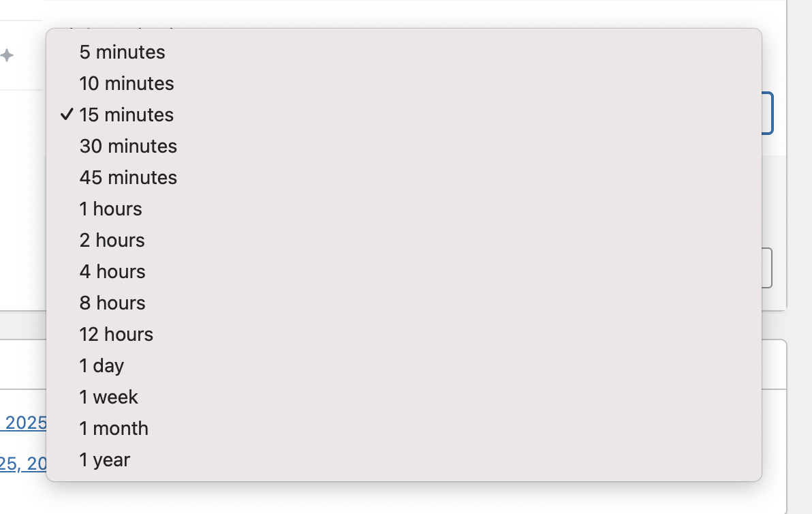Select the 30 minutes interval
Viewport: 812px width, 514px height.
127,146
